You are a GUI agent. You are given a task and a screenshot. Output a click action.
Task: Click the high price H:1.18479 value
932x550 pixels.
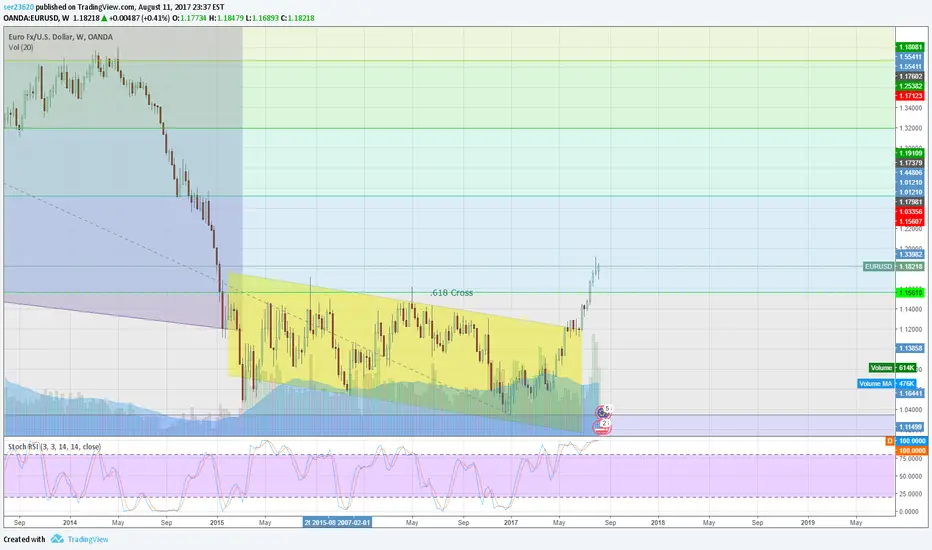pos(226,18)
